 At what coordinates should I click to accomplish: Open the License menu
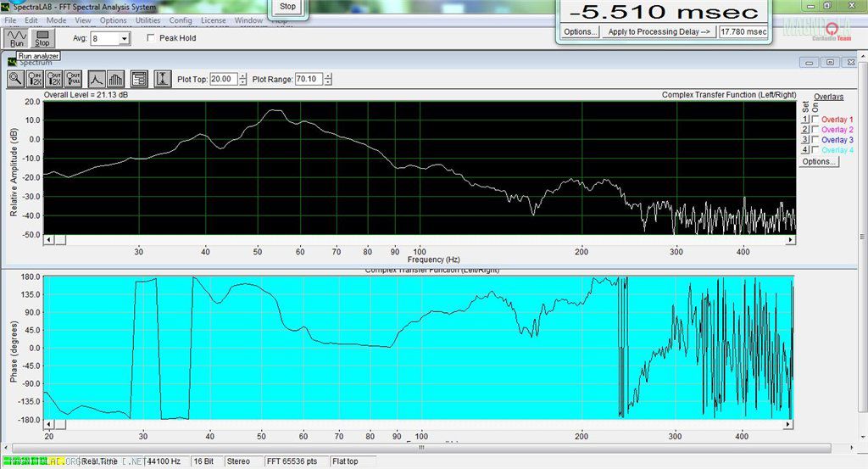tap(213, 20)
